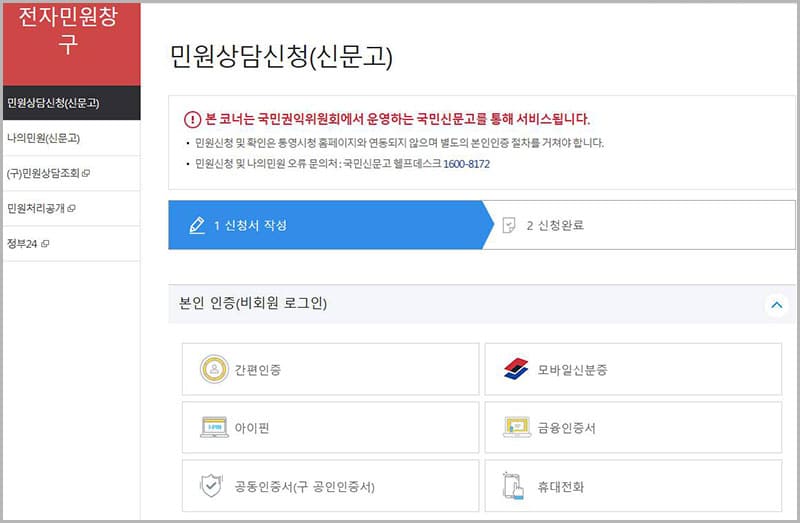The image size is (800, 523).
Task: Click the 휴대전화 phone icon
Action: point(515,486)
